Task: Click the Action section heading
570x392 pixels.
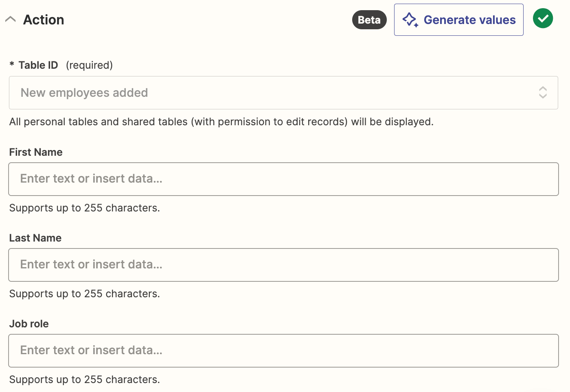Action: pyautogui.click(x=44, y=20)
